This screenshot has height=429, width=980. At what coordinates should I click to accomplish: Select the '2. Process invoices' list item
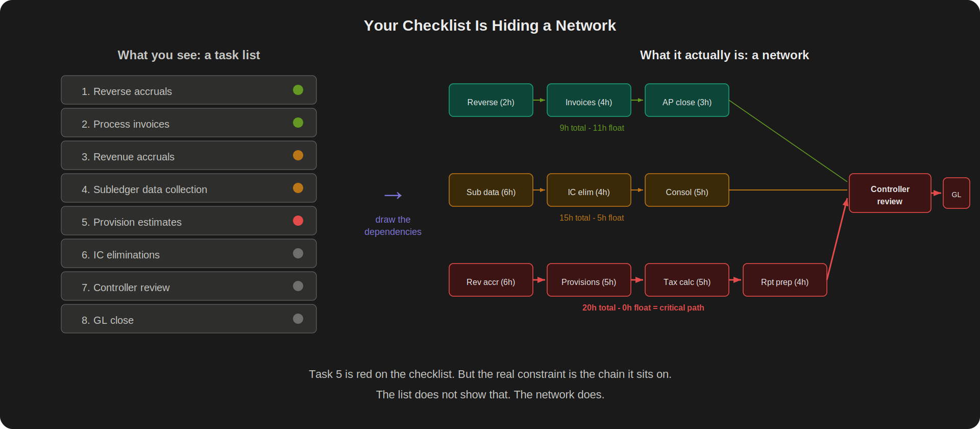(189, 123)
